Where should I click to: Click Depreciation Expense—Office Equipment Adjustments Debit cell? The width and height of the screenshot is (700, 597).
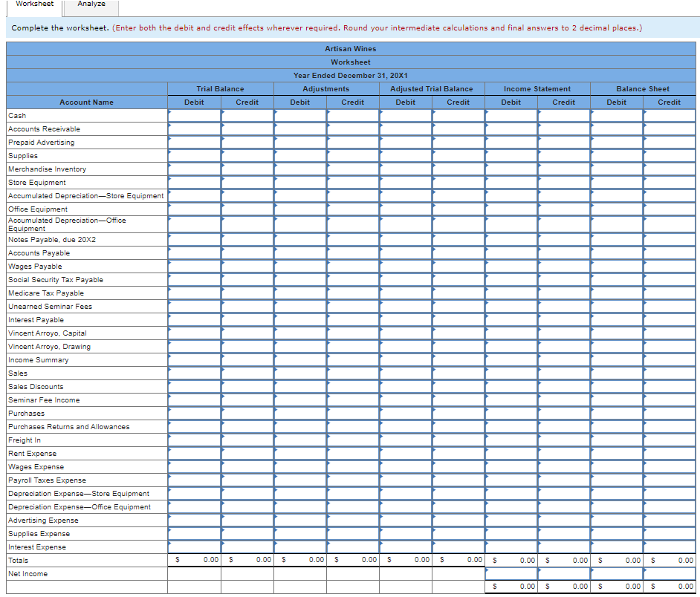coord(300,506)
